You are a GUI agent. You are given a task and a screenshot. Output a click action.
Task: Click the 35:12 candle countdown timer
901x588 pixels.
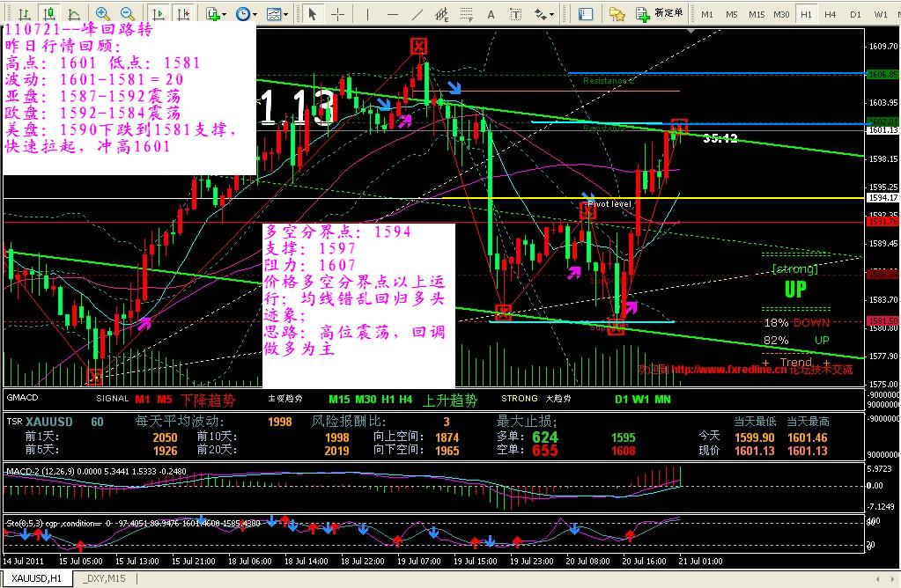point(720,138)
